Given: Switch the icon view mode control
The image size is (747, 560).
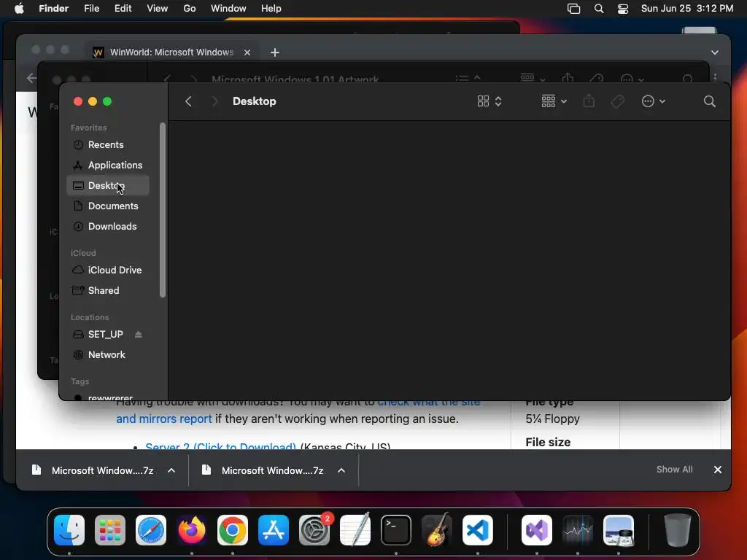Looking at the screenshot, I should [x=489, y=101].
